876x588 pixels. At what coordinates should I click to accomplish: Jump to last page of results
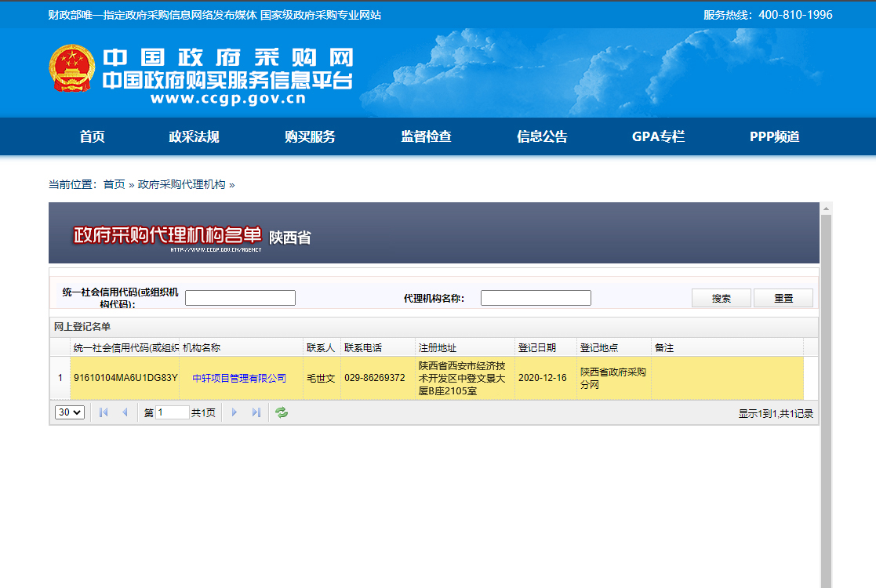click(x=256, y=412)
